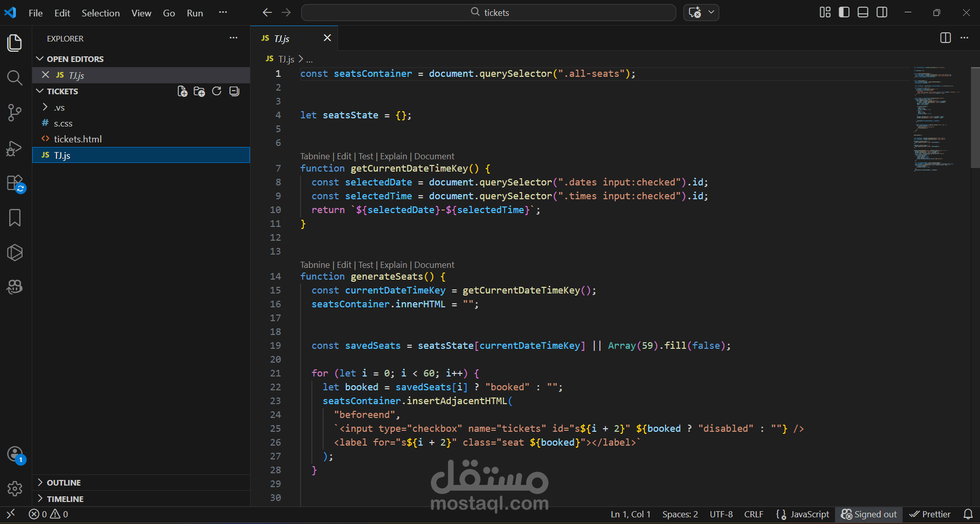Toggle the Primary Side Bar
The height and width of the screenshot is (524, 980).
(x=844, y=12)
